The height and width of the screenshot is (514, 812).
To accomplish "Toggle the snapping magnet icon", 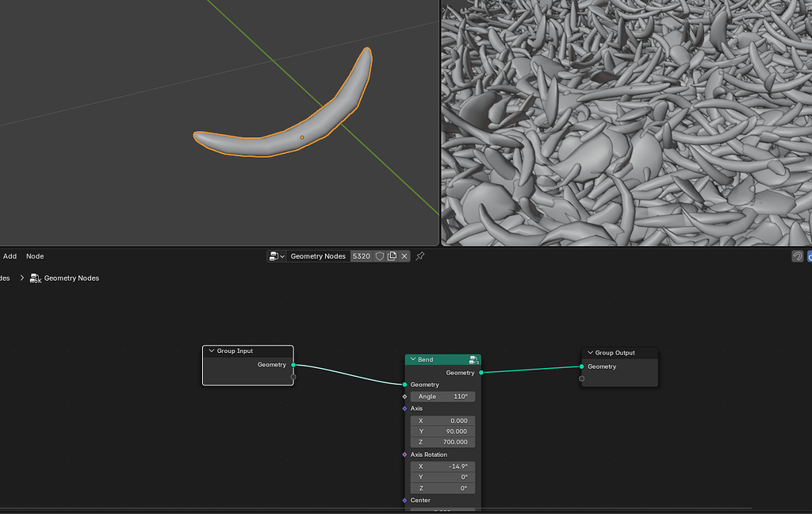I will click(x=798, y=256).
